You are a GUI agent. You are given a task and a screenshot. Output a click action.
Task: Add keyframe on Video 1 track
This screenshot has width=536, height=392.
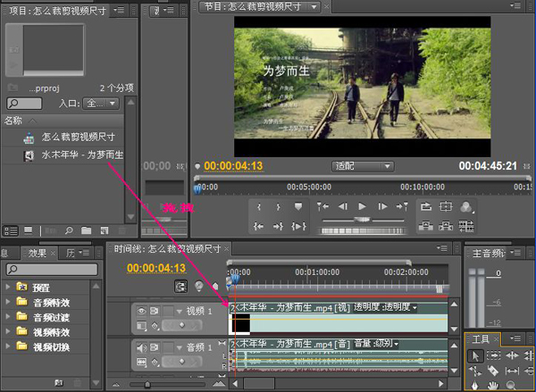[182, 325]
